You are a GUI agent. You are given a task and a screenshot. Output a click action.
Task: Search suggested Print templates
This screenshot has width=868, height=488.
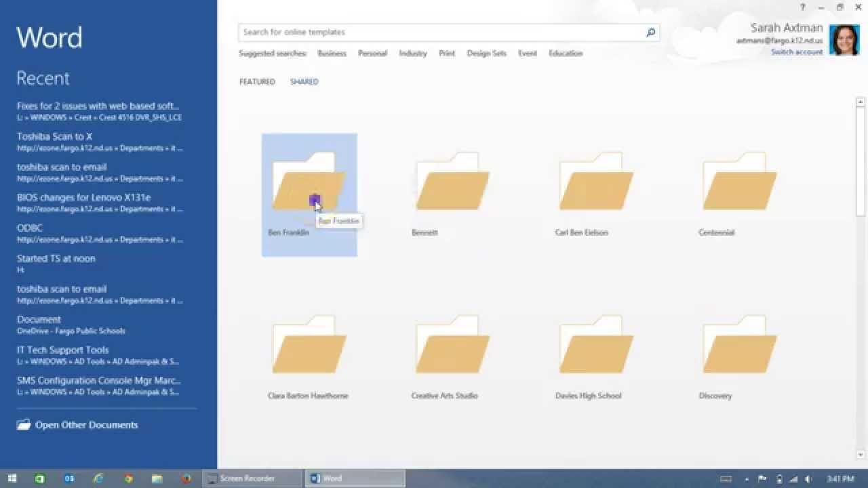click(447, 53)
